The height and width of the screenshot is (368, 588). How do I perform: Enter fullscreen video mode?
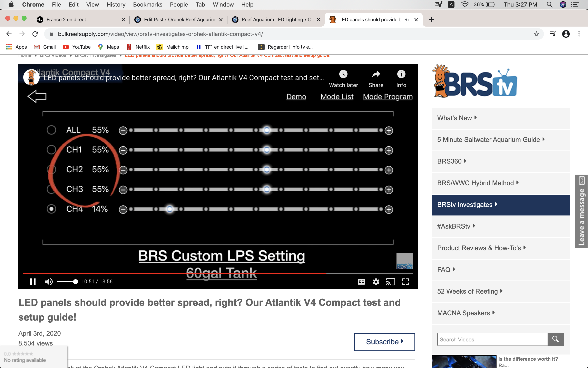tap(405, 282)
